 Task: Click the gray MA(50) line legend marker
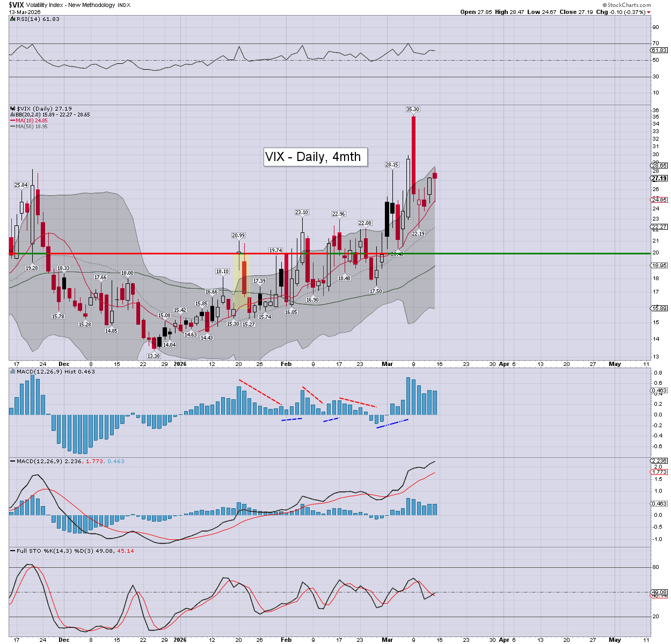(x=12, y=127)
